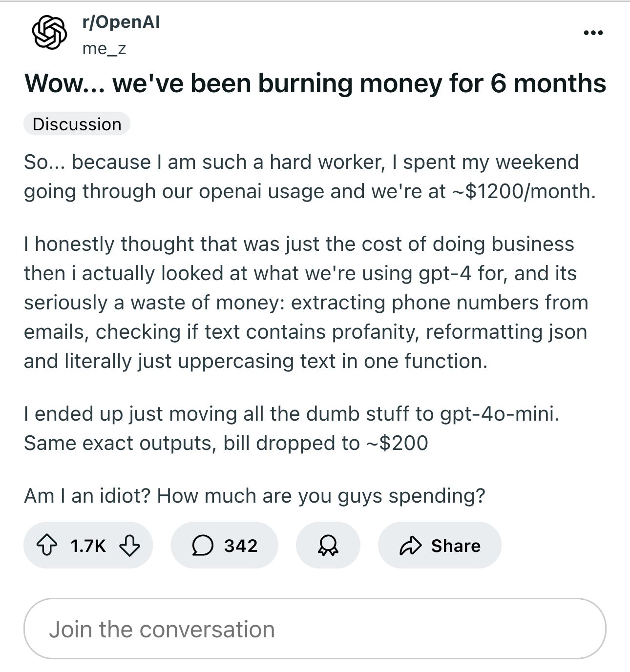Open the post title about burning money
This screenshot has height=672, width=630.
315,83
